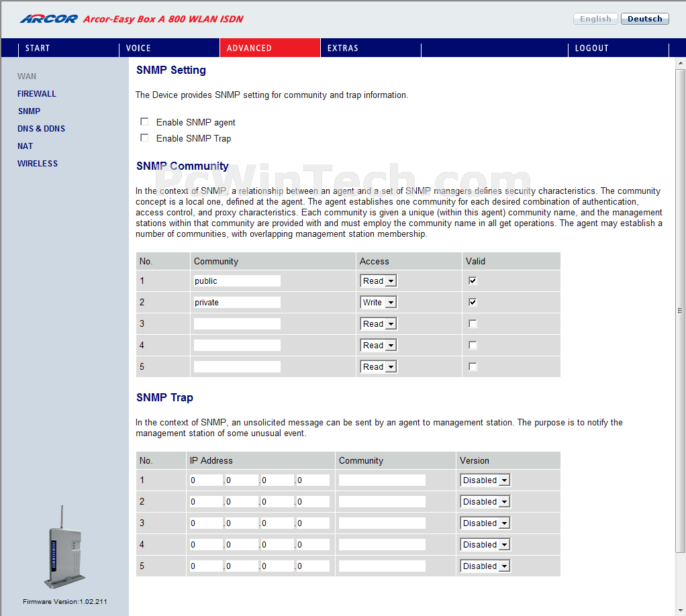Open Access dropdown for community row 4
The width and height of the screenshot is (686, 616).
(x=379, y=345)
